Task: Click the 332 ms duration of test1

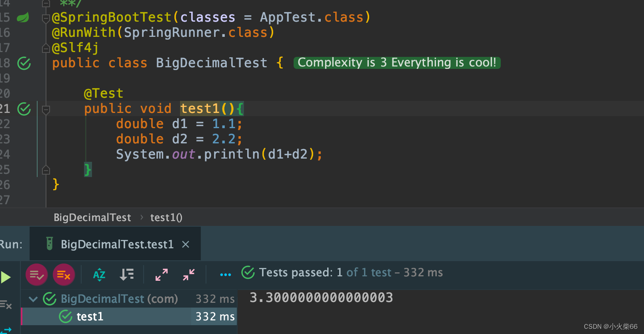Action: click(x=215, y=316)
